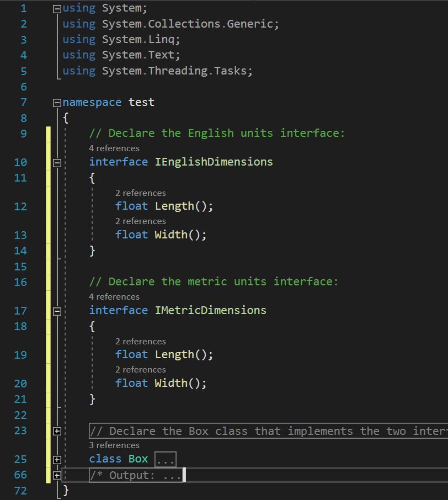Collapse the namespace test block
The height and width of the screenshot is (500, 448).
pos(57,103)
